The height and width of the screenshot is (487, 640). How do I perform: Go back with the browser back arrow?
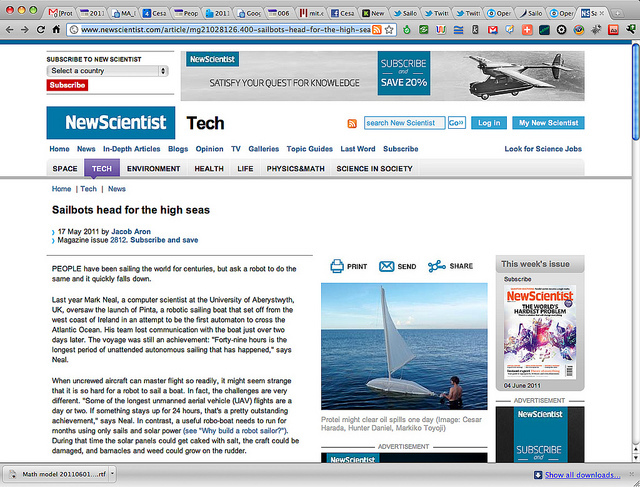pos(9,29)
